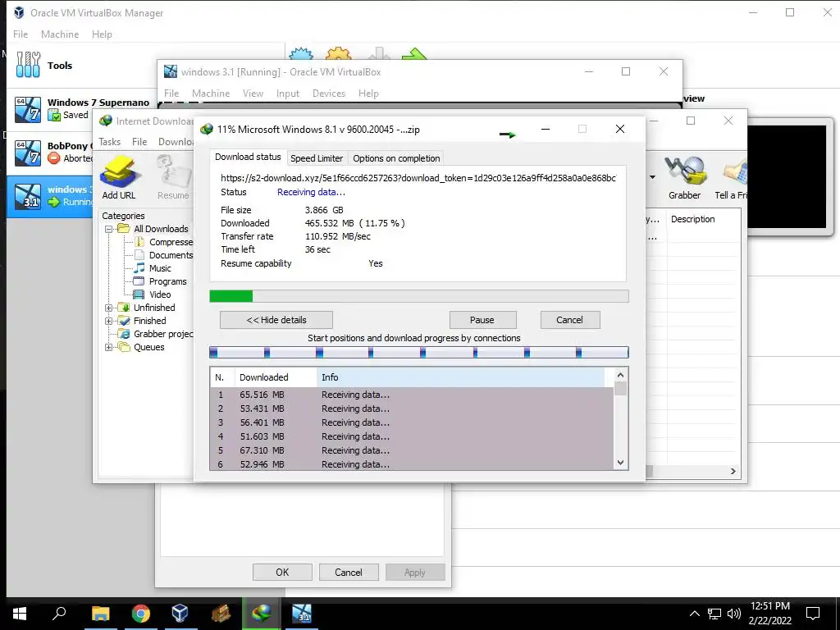
Task: Click Cancel in background dialog
Action: (349, 572)
